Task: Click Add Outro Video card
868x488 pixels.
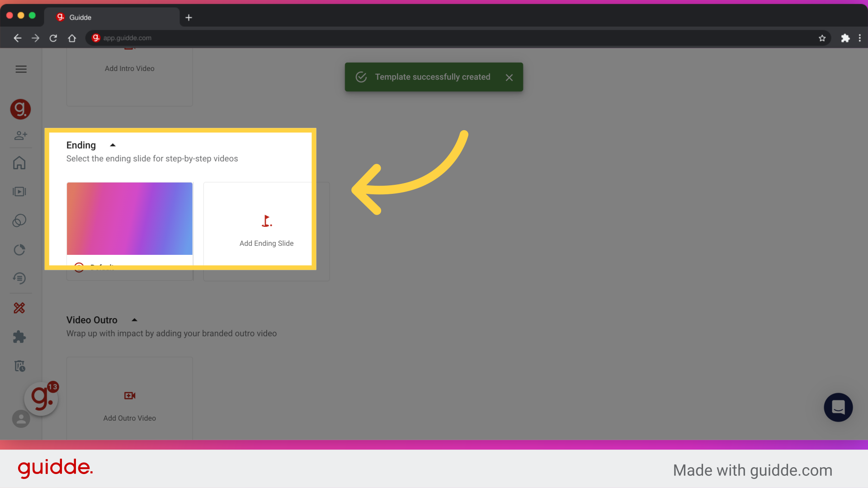Action: (130, 404)
